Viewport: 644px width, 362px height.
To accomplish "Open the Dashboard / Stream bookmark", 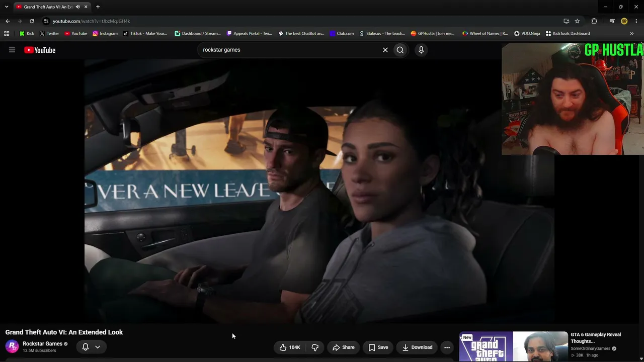I will (x=198, y=34).
